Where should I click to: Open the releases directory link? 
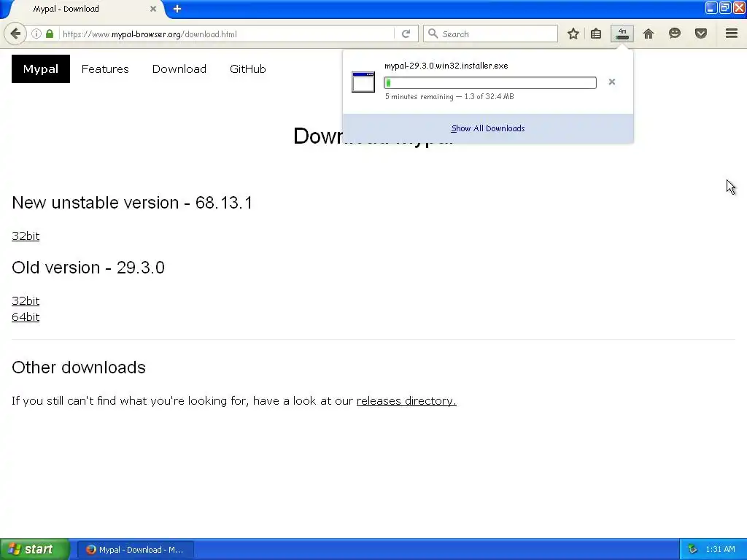pos(406,401)
